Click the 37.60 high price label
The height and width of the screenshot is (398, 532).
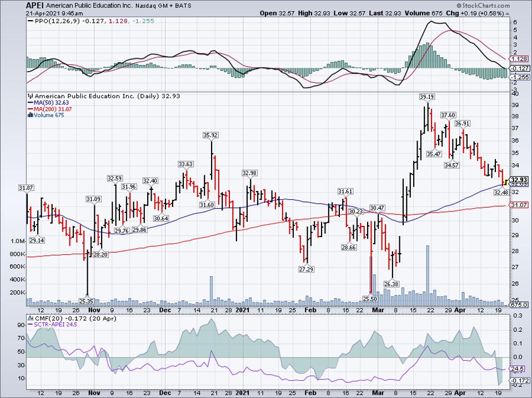click(x=448, y=115)
